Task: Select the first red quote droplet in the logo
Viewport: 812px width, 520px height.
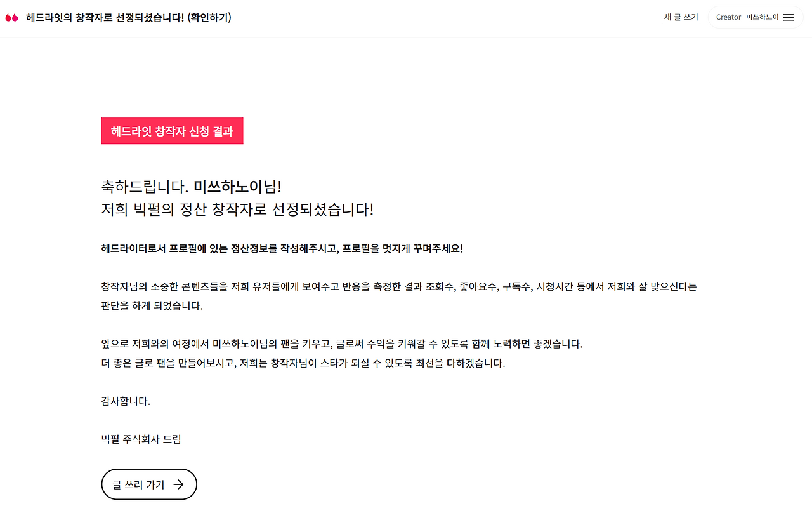Action: click(8, 18)
